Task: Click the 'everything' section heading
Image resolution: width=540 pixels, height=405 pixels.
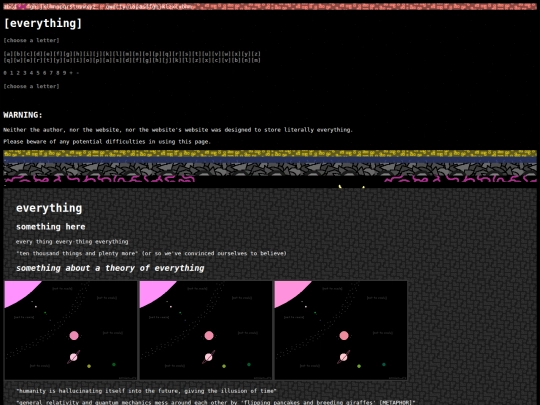Action: [x=49, y=208]
